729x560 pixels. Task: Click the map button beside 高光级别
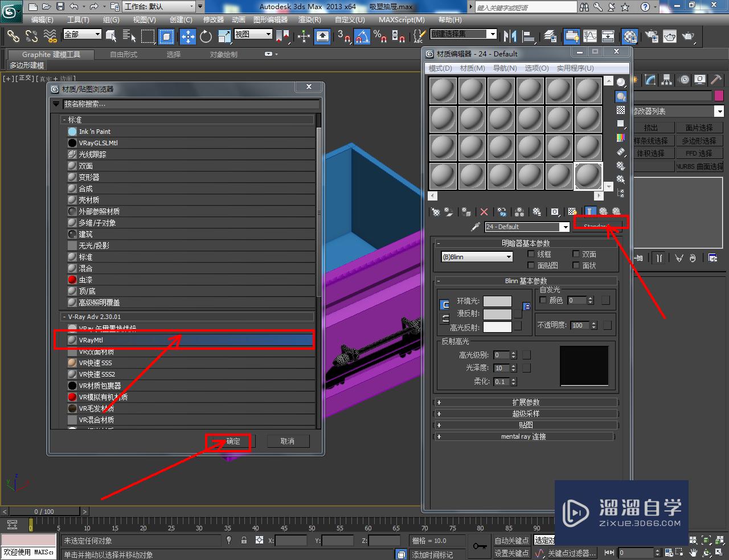point(527,355)
